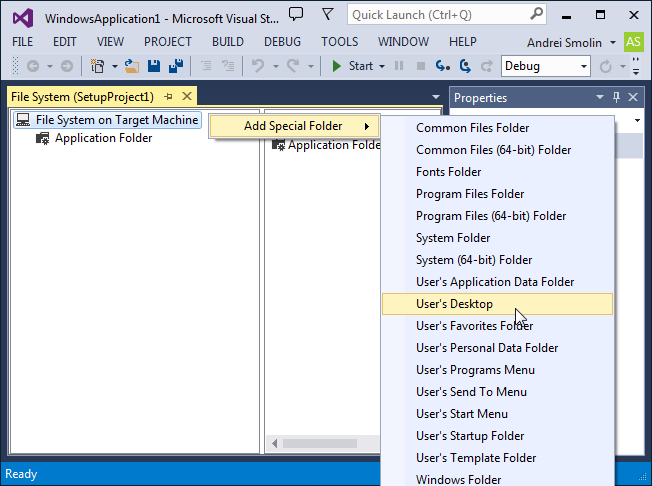This screenshot has height=486, width=652.
Task: Open the Redo history dropdown arrow
Action: pyautogui.click(x=311, y=67)
